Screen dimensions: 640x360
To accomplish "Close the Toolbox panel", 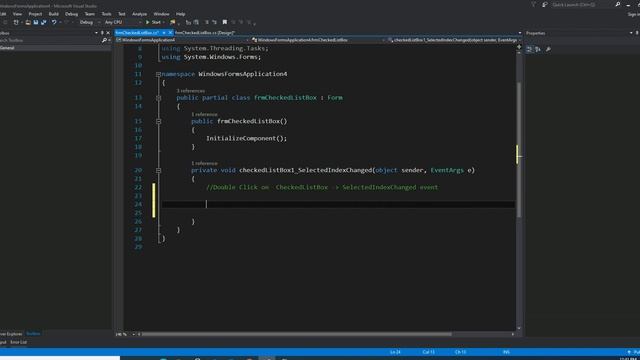I will (108, 33).
